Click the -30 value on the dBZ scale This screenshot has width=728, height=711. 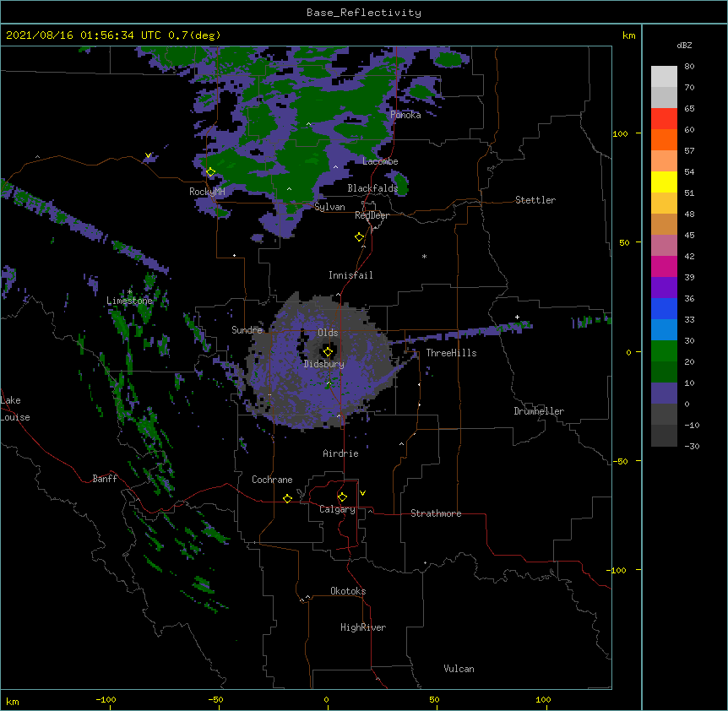[692, 446]
